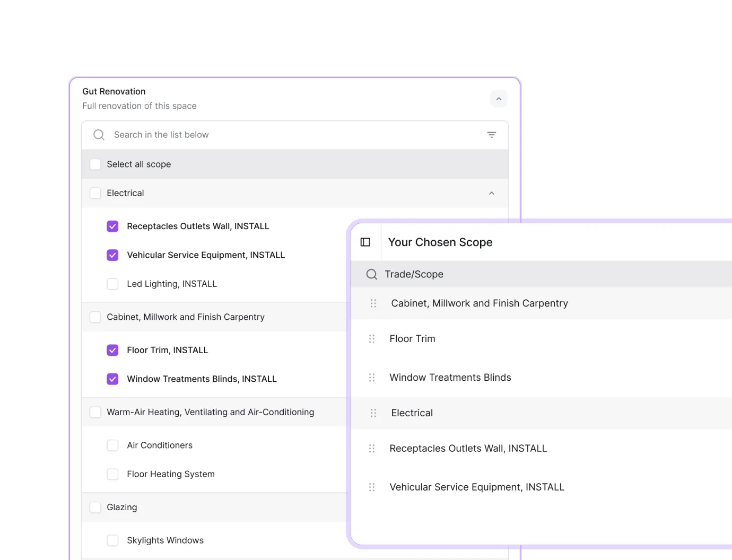The width and height of the screenshot is (732, 560).
Task: Click the drag handle beside Window Treatments Blinds
Action: (372, 378)
